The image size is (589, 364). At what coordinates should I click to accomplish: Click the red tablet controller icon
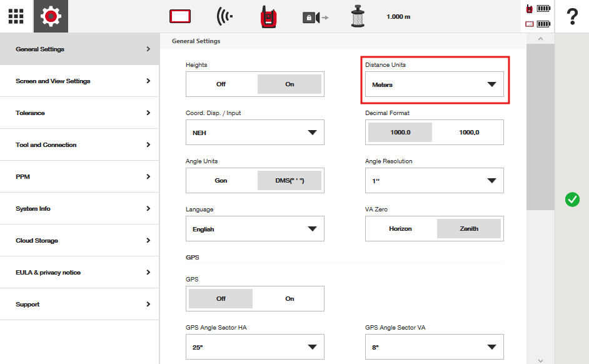click(179, 17)
